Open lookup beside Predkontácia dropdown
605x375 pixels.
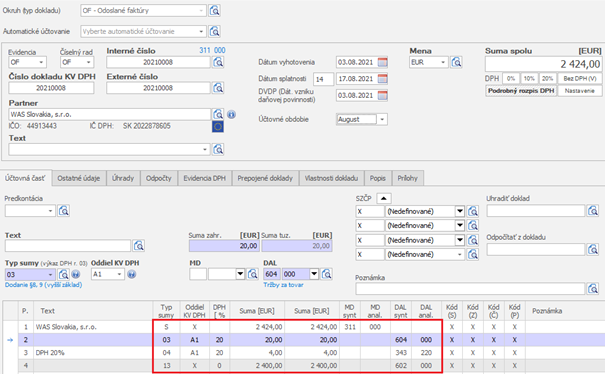pyautogui.click(x=64, y=211)
